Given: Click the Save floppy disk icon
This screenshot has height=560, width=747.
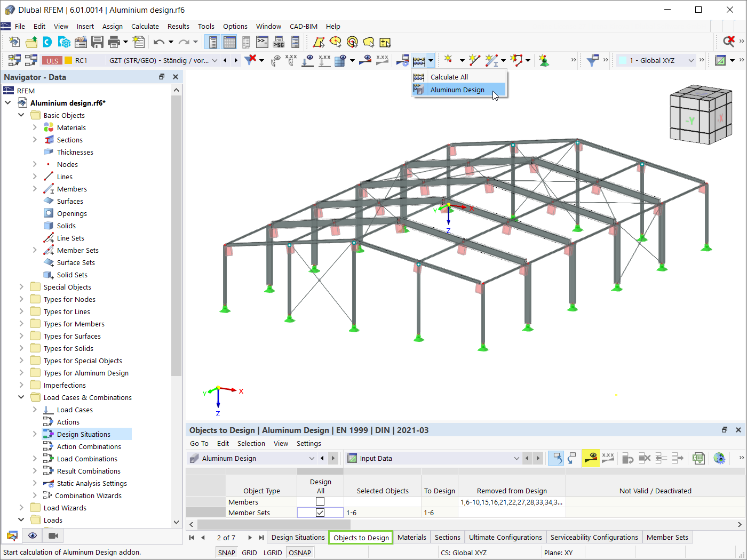Looking at the screenshot, I should coord(97,42).
